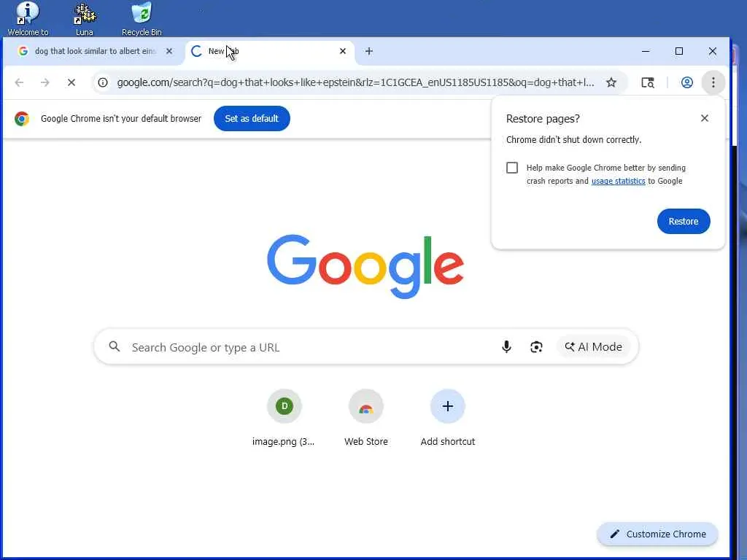The image size is (747, 560).
Task: Click the Google logo
Action: (365, 265)
